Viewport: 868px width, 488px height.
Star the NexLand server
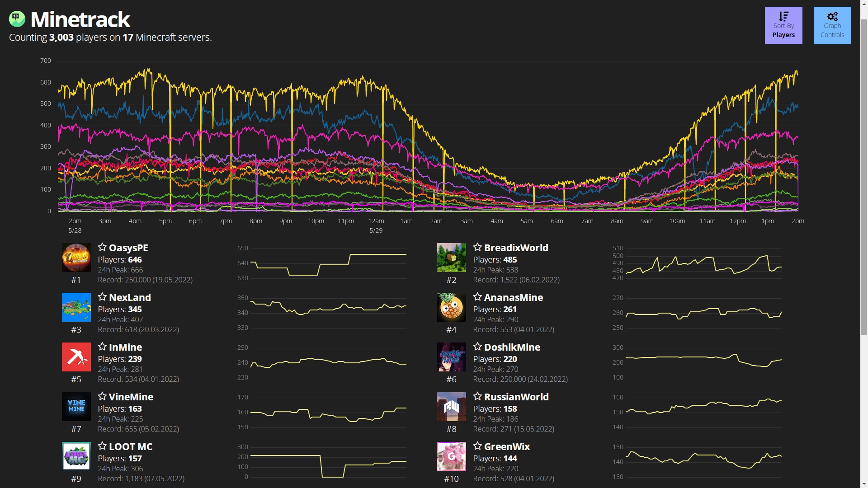tap(102, 297)
